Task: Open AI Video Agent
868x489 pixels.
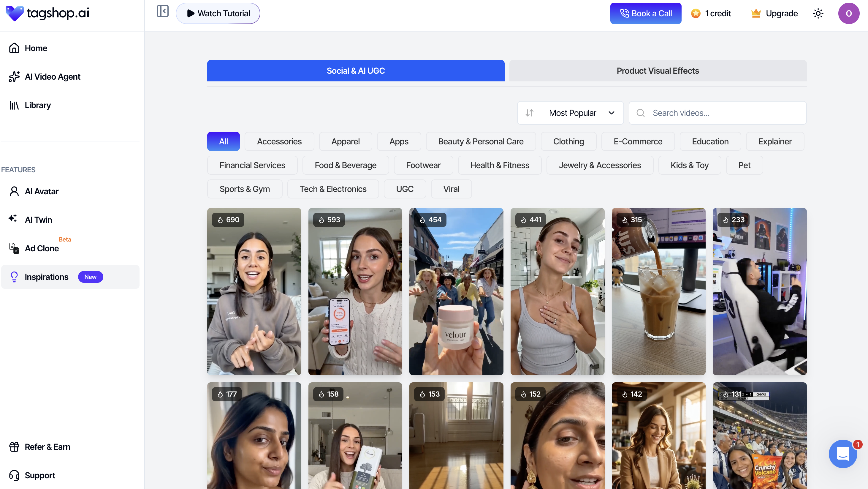Action: [70, 77]
